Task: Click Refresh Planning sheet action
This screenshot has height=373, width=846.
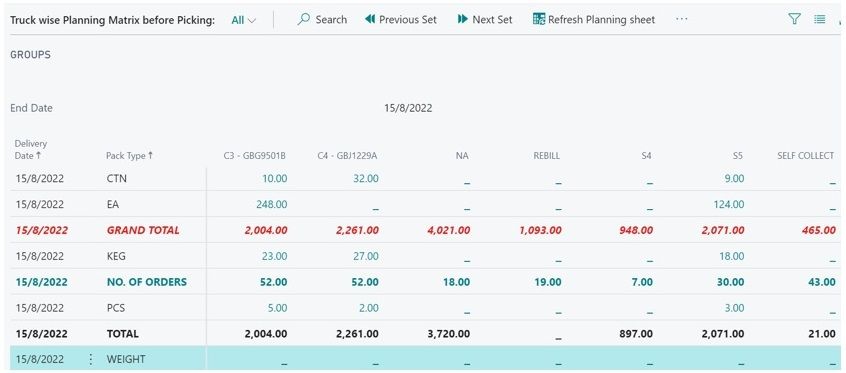Action: coord(593,19)
